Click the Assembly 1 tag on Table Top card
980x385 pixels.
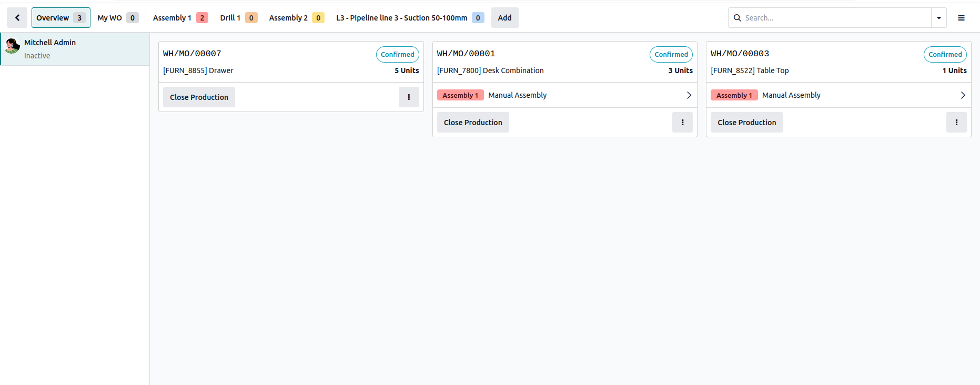click(734, 95)
